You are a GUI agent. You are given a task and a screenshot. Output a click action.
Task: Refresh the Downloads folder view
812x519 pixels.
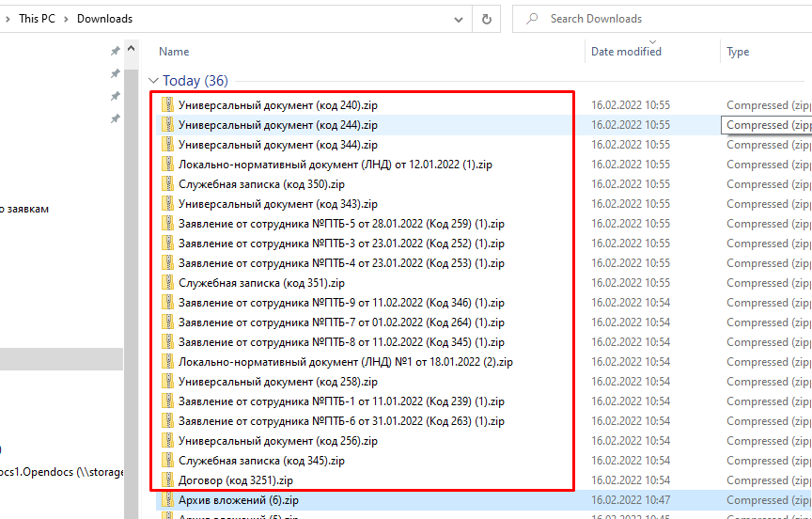point(486,19)
